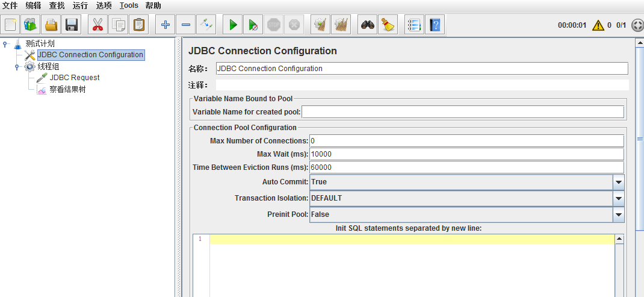Click the 注释 comments input field
The height and width of the screenshot is (297, 644).
pos(423,85)
